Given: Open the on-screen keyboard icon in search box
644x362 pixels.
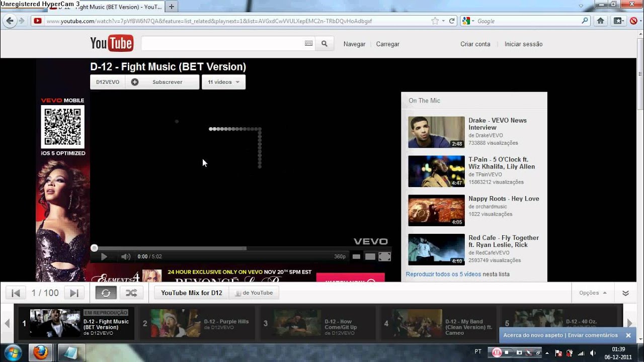Looking at the screenshot, I should click(309, 44).
